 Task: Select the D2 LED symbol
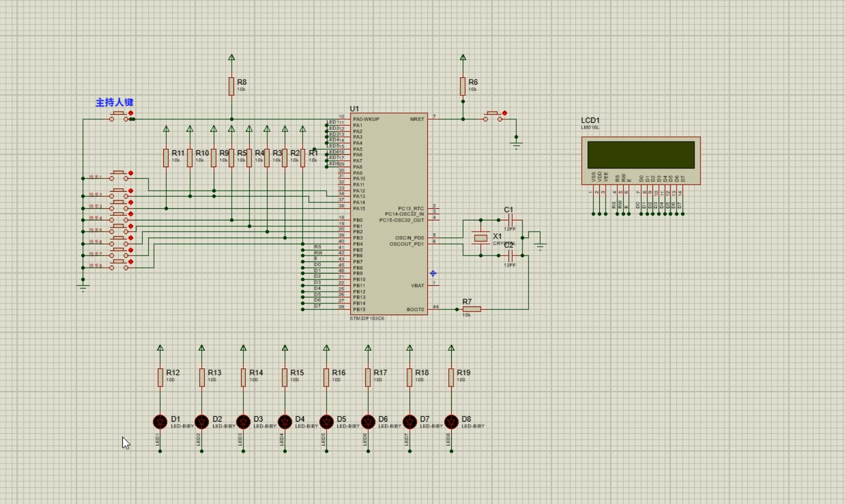[x=202, y=422]
